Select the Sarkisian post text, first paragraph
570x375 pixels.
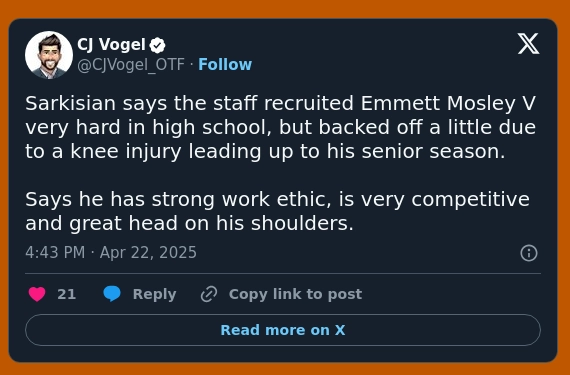pyautogui.click(x=280, y=127)
